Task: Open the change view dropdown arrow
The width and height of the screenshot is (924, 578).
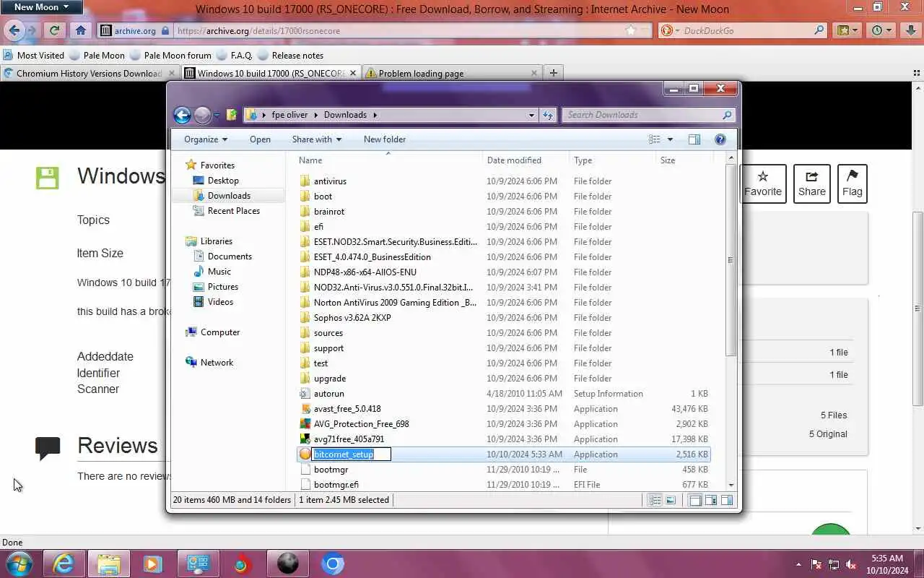Action: point(670,139)
